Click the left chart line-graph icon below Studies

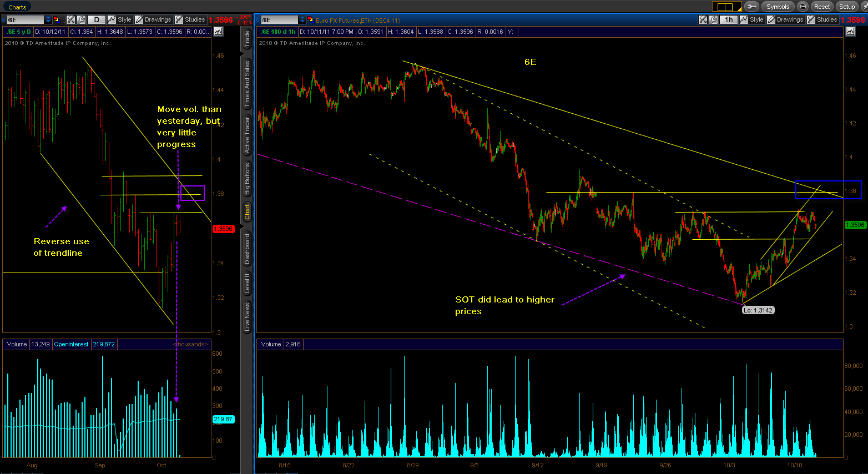[x=218, y=32]
